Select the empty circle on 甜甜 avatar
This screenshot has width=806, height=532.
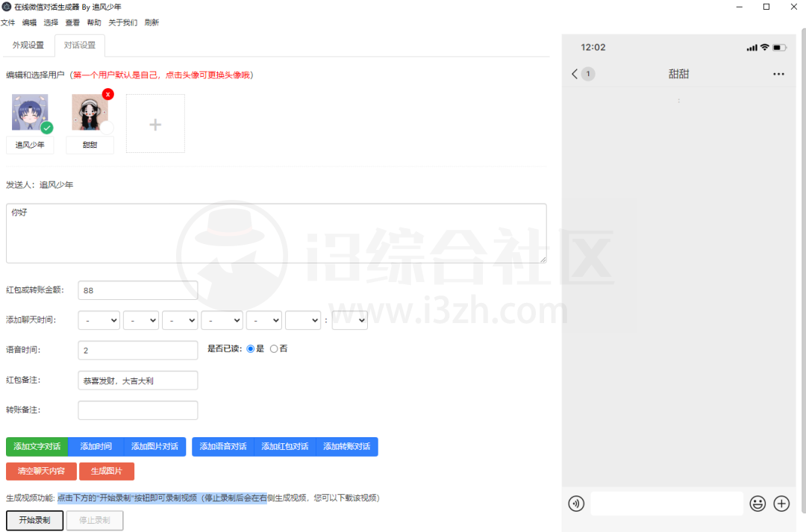107,128
